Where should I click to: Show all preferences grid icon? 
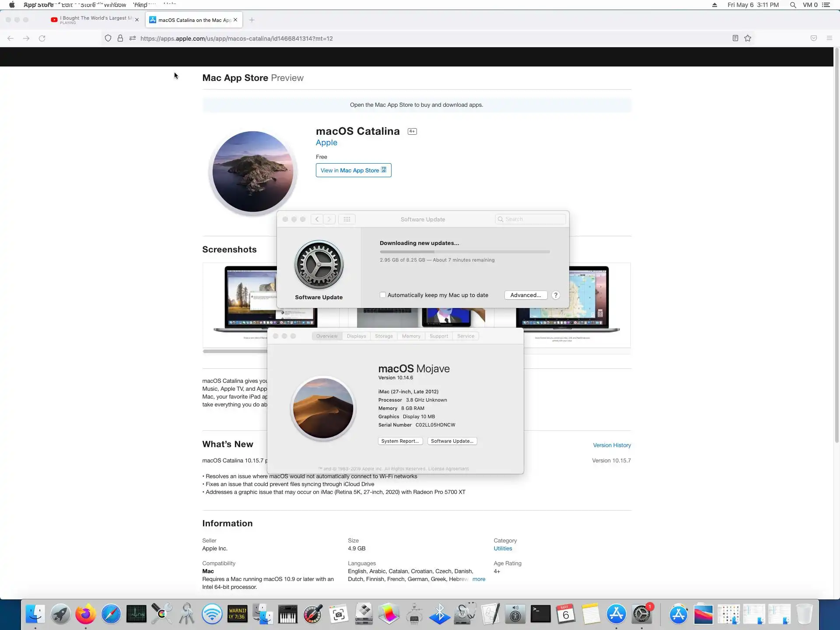click(x=346, y=219)
